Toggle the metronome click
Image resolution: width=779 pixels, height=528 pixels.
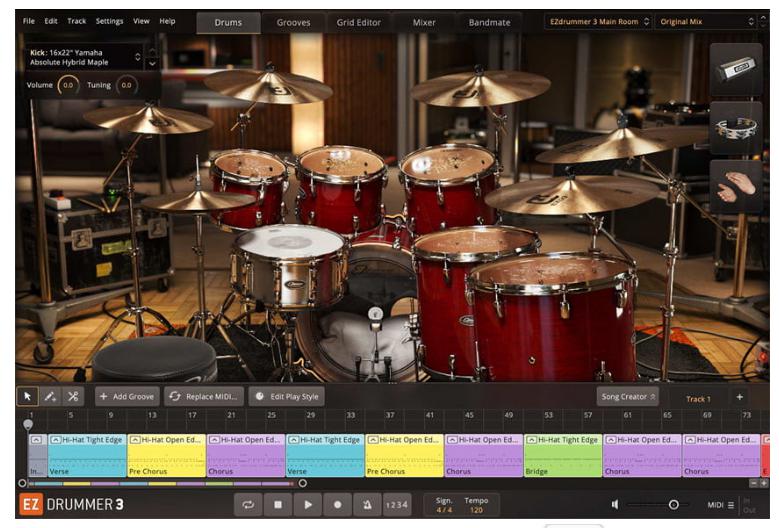pos(367,505)
